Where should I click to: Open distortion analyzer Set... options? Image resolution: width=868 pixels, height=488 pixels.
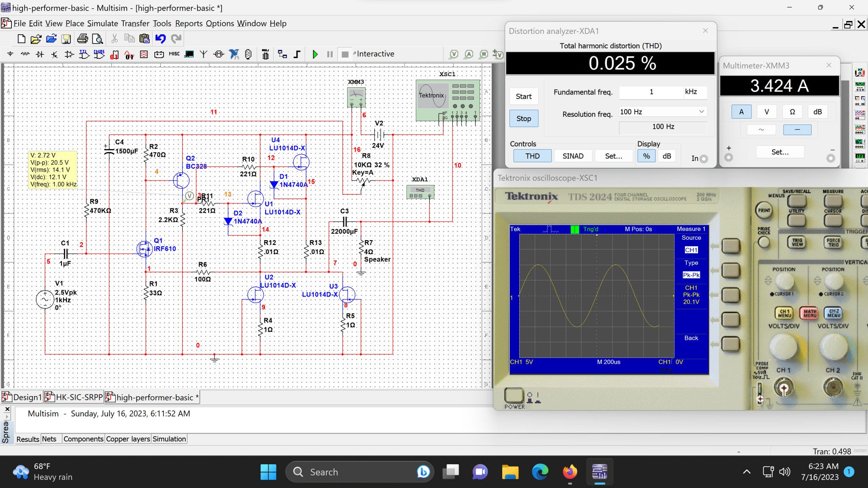pos(614,156)
